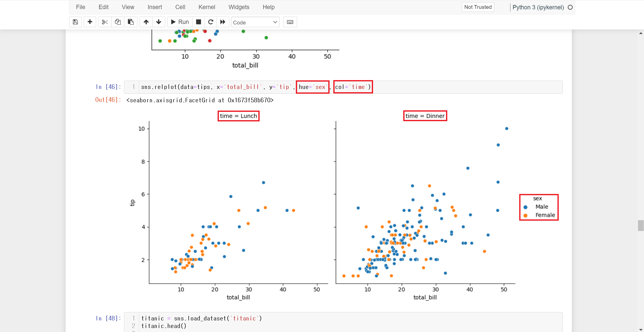Open the Widgets menu
Image resolution: width=644 pixels, height=332 pixels.
pos(239,7)
